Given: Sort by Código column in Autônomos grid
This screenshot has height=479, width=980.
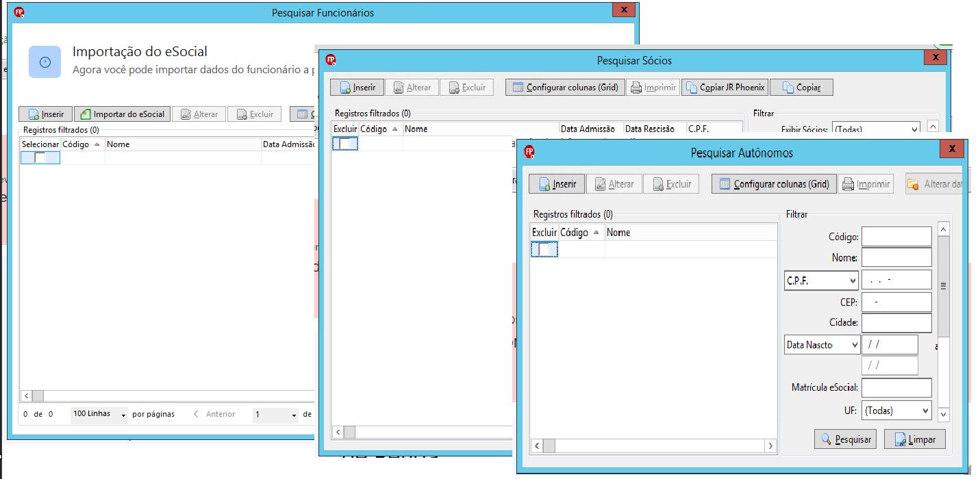Looking at the screenshot, I should 581,233.
